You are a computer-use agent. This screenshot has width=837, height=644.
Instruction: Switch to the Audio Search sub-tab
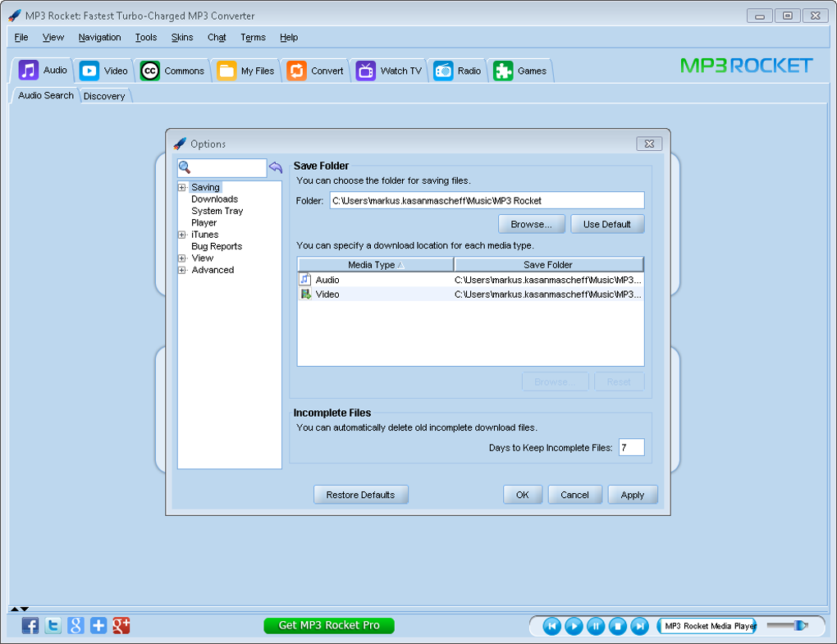coord(46,95)
